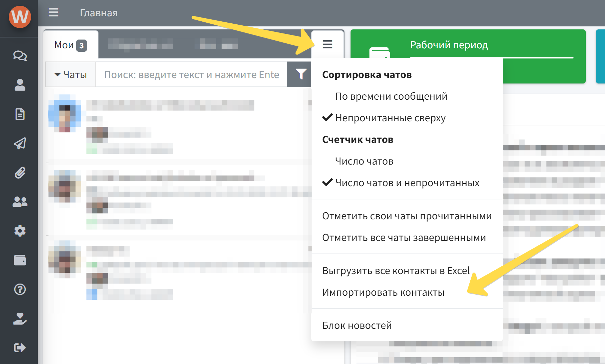Open the chat list hamburger menu
Viewport: 605px width, 364px height.
coord(327,44)
